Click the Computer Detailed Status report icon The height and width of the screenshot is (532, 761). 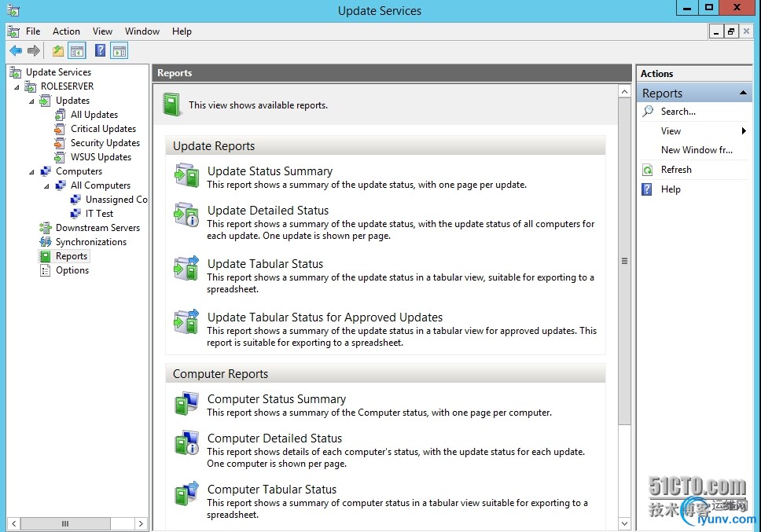click(186, 442)
